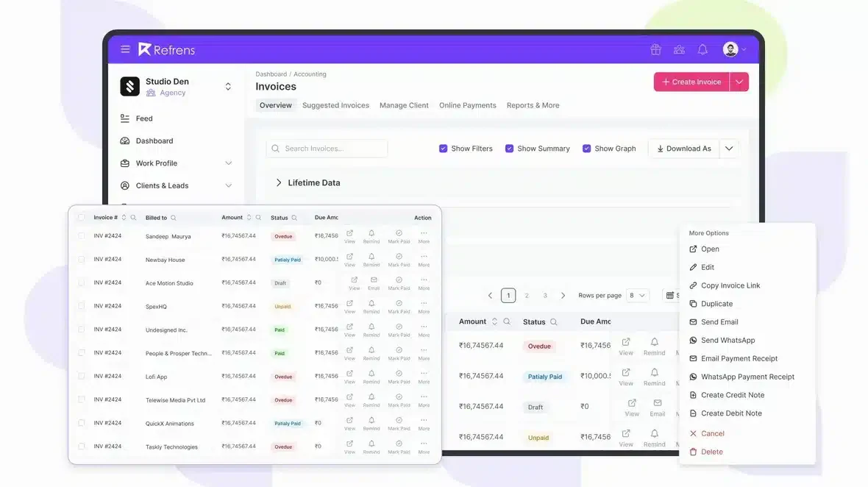Search the Status column in small table
868x487 pixels.
294,218
